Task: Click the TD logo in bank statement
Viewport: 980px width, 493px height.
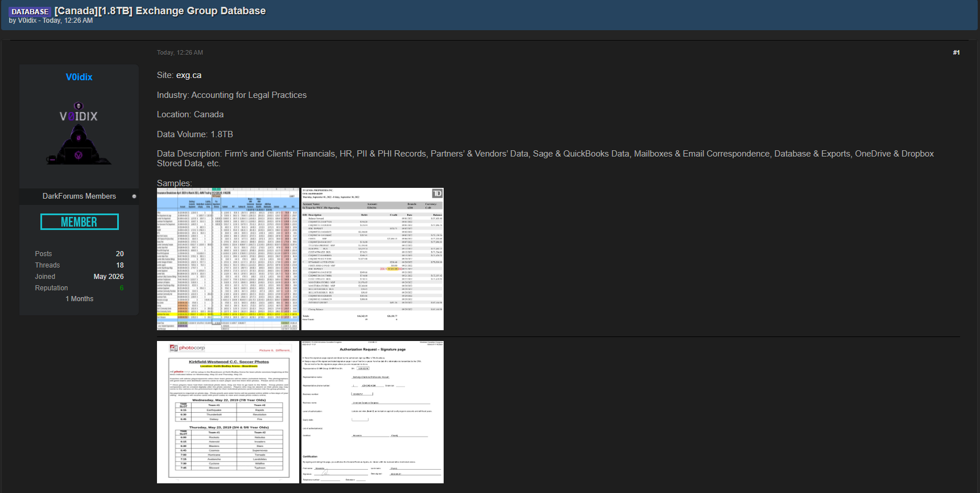Action: (437, 194)
